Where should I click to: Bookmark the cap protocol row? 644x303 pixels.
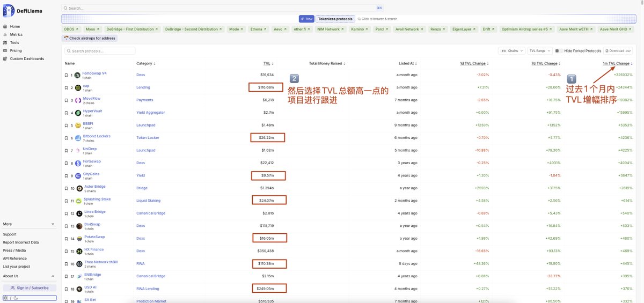pos(67,87)
